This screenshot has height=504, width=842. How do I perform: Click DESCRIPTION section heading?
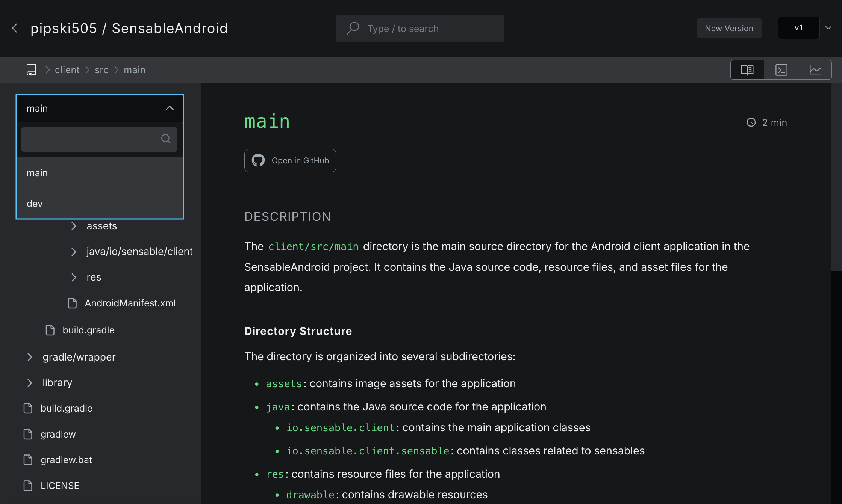(x=288, y=217)
